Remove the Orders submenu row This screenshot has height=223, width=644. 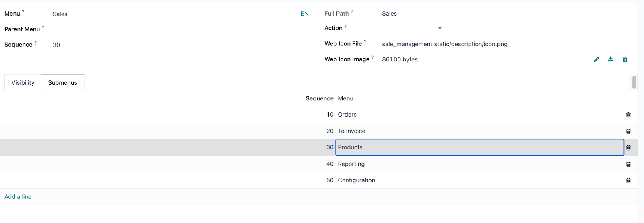point(628,115)
